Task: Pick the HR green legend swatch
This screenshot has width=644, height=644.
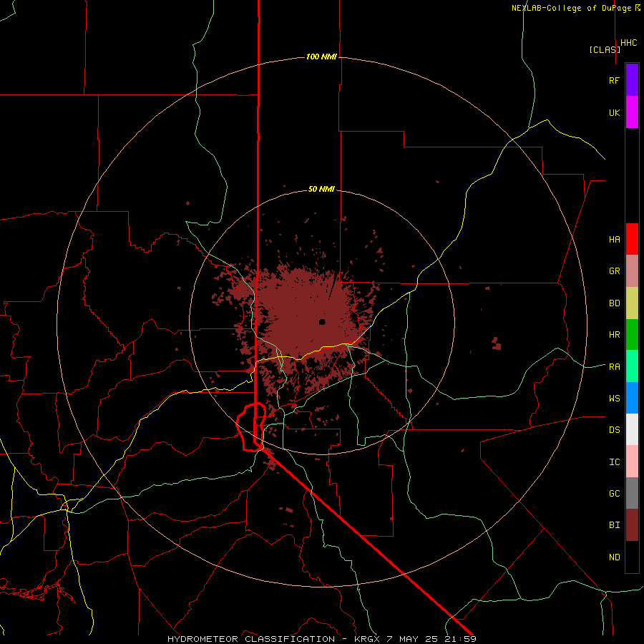Action: pos(632,334)
